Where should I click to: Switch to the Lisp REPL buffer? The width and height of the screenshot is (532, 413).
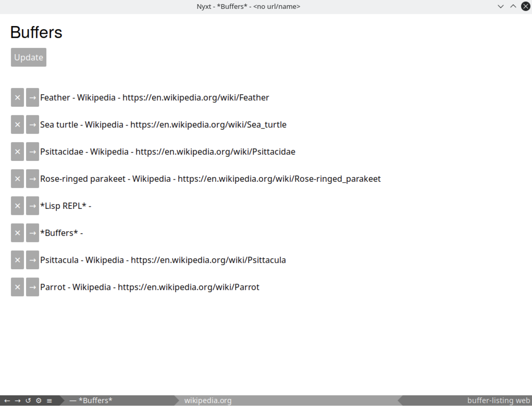[x=32, y=206]
